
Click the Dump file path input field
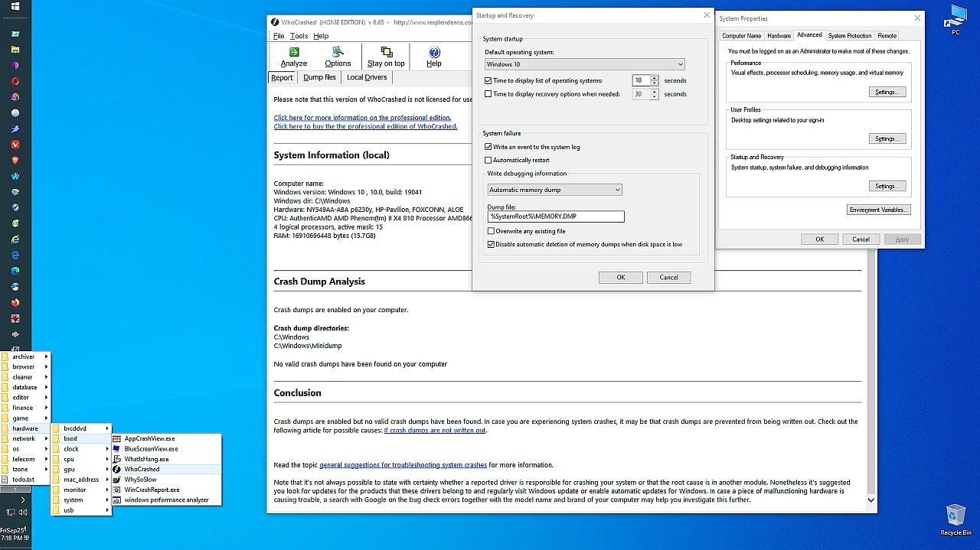(556, 216)
